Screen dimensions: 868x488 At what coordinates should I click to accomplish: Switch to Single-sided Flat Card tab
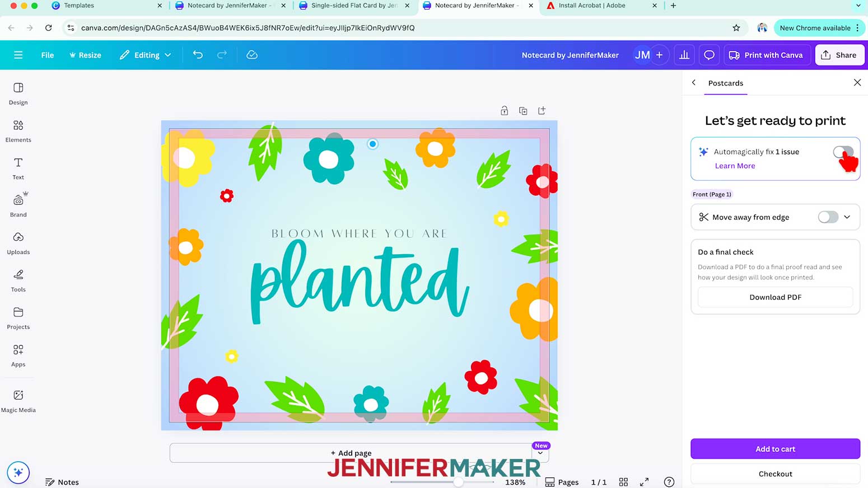(x=354, y=6)
